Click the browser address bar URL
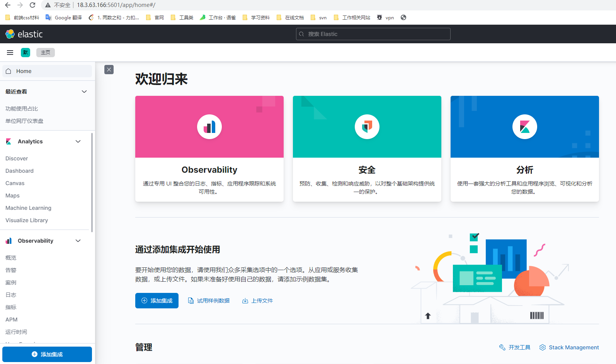The width and height of the screenshot is (616, 364). coord(116,5)
